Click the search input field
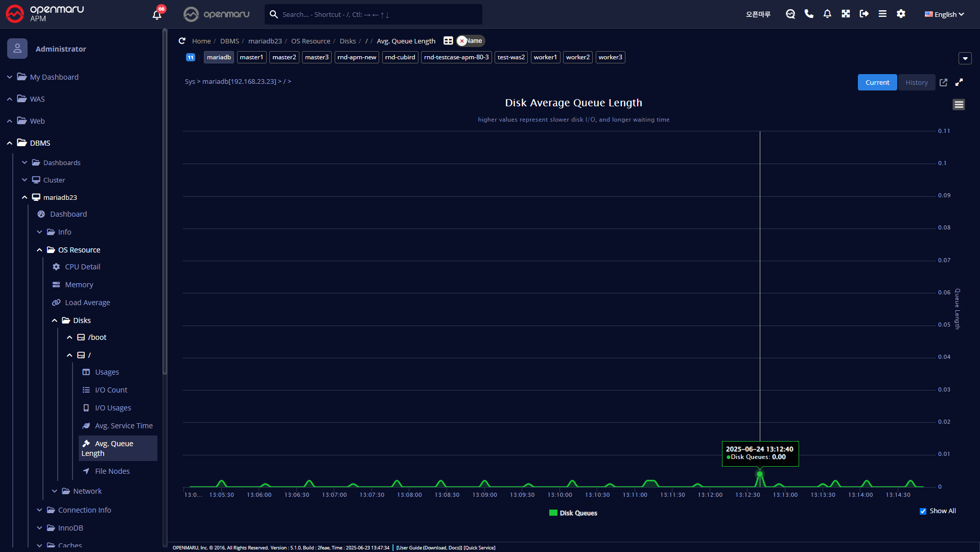Viewport: 980px width, 552px height. 378,14
